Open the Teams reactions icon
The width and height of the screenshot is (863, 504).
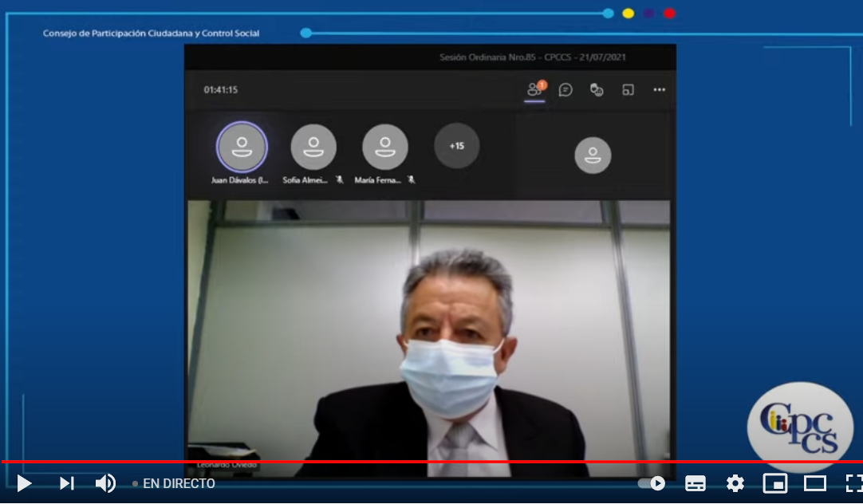597,89
